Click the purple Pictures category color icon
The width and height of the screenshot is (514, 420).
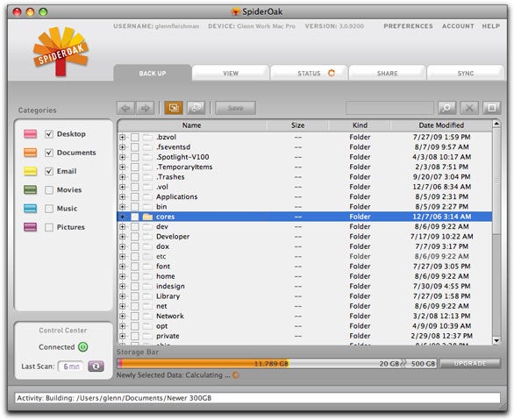point(30,227)
